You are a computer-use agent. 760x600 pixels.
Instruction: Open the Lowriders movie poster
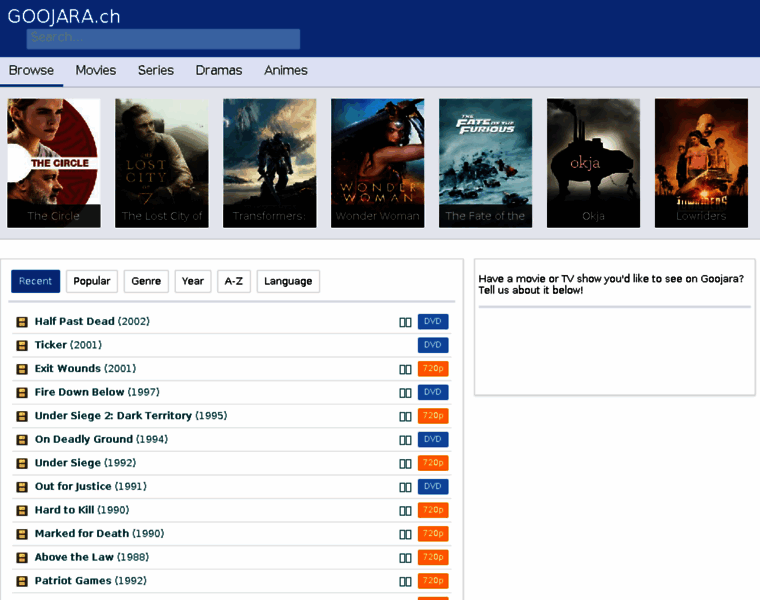pyautogui.click(x=701, y=163)
